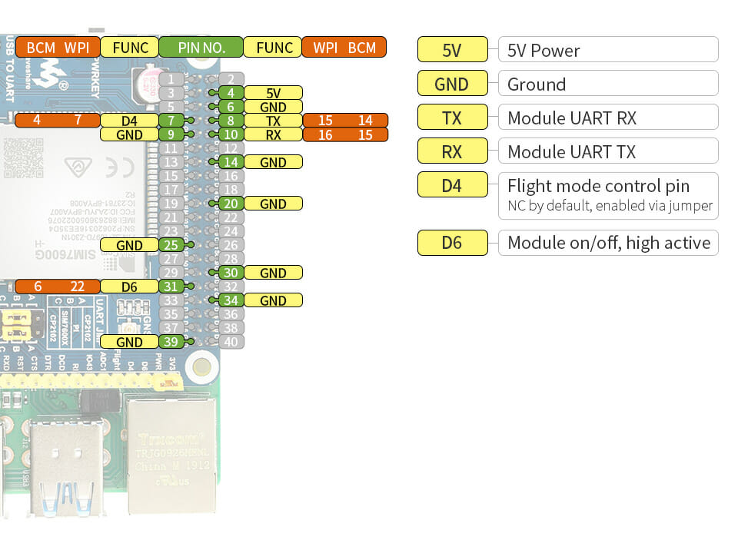Image resolution: width=738 pixels, height=560 pixels.
Task: Click green pin number 6
Action: tap(231, 107)
